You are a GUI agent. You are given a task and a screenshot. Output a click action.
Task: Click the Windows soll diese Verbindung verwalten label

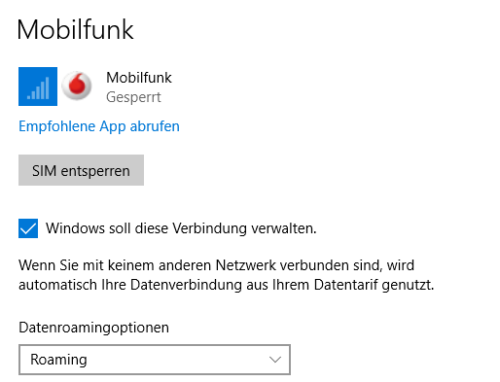(181, 228)
